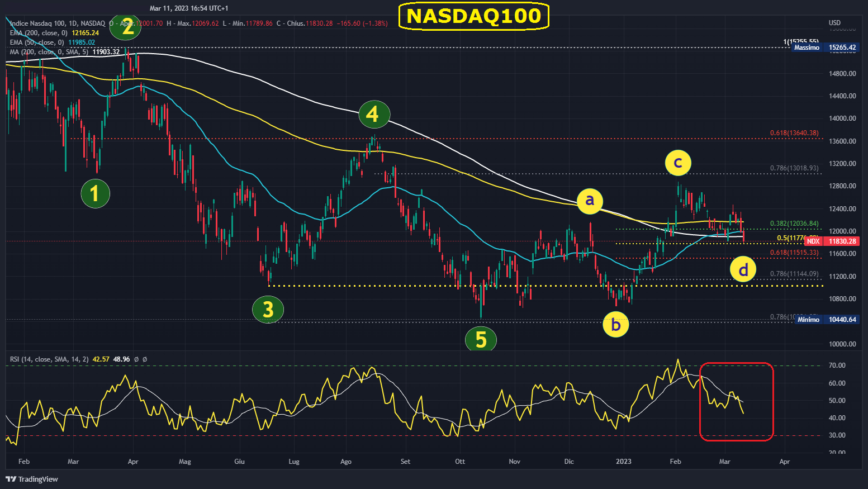Select the MA 200 SMA indicator legend
868x489 pixels.
pos(49,52)
